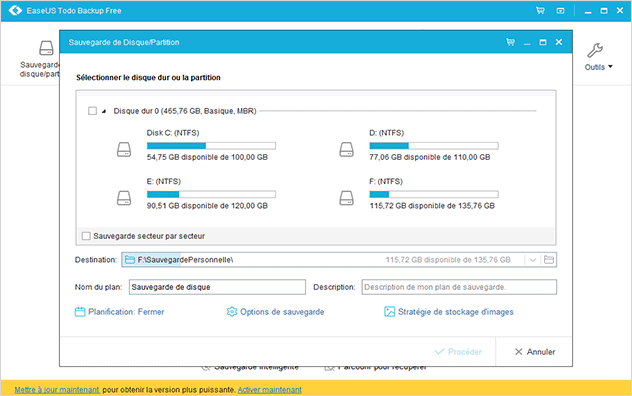Screen dimensions: 632x396
Task: Select the Disk C: drive icon
Action: coord(124,149)
